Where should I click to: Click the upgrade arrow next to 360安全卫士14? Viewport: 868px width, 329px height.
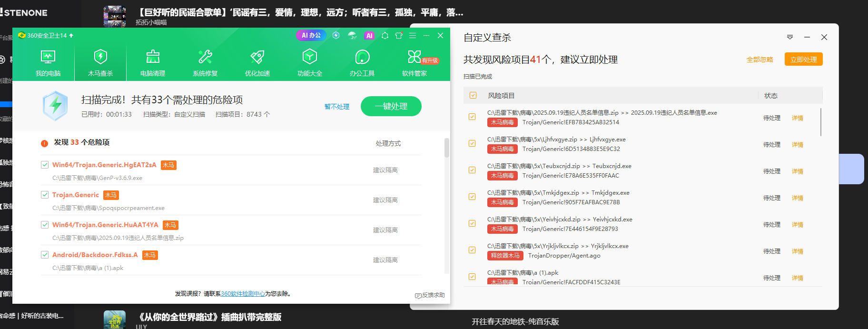[x=71, y=35]
